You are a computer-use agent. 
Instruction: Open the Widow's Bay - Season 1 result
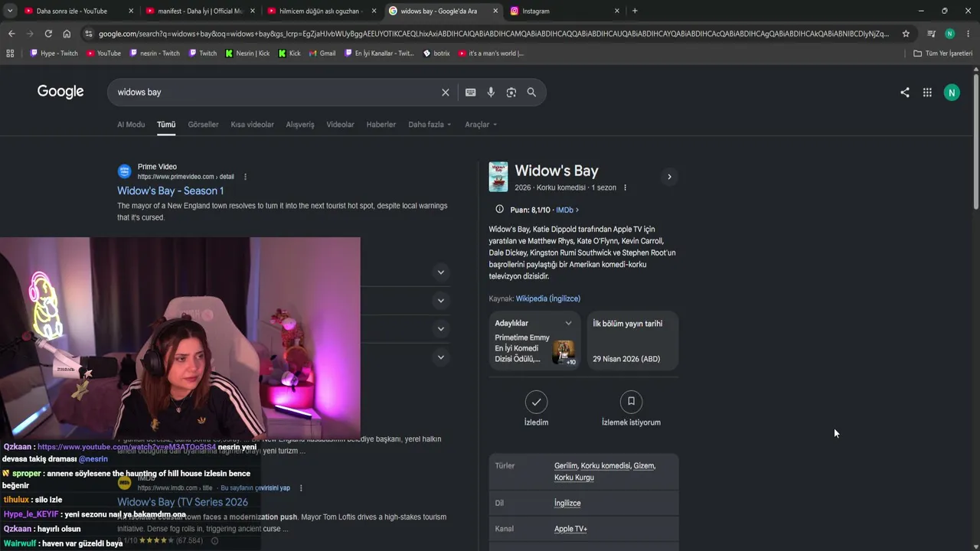(171, 191)
